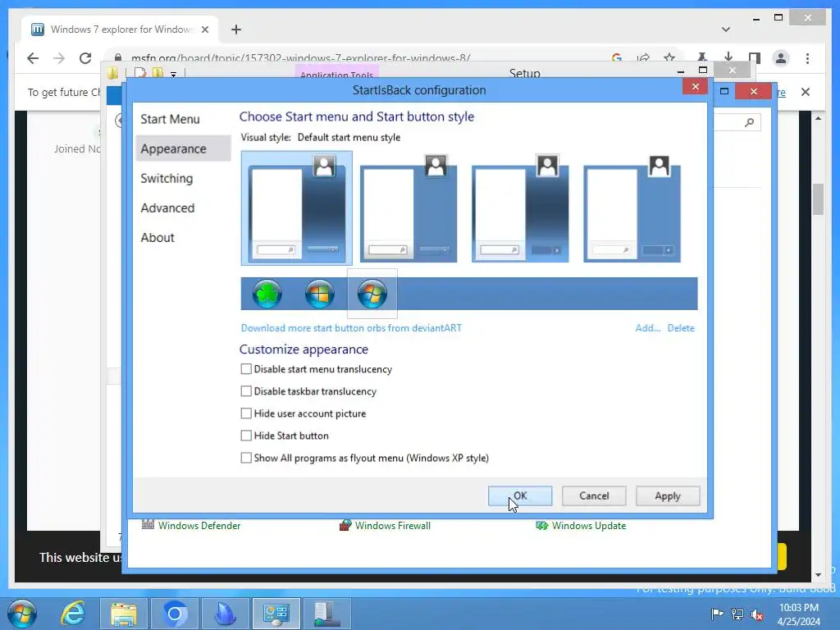Click the Google icon in address bar
Image resolution: width=840 pixels, height=630 pixels.
point(617,57)
